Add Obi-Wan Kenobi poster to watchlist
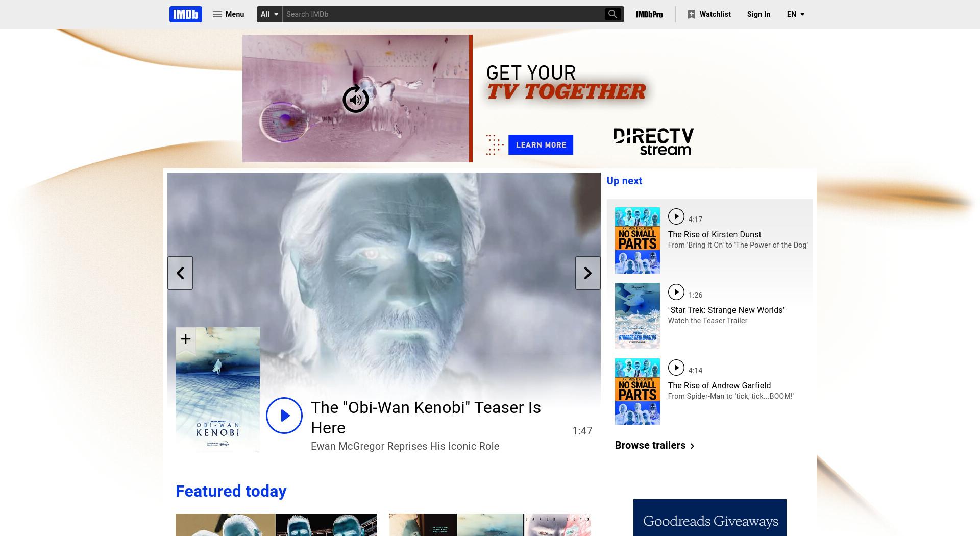980x536 pixels. tap(186, 339)
